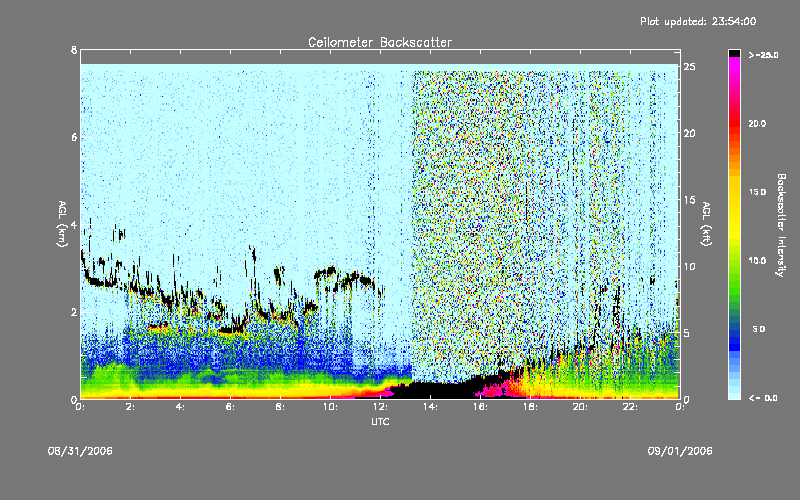The width and height of the screenshot is (800, 500).
Task: Select the start date 08/31/2006
Action: point(80,451)
